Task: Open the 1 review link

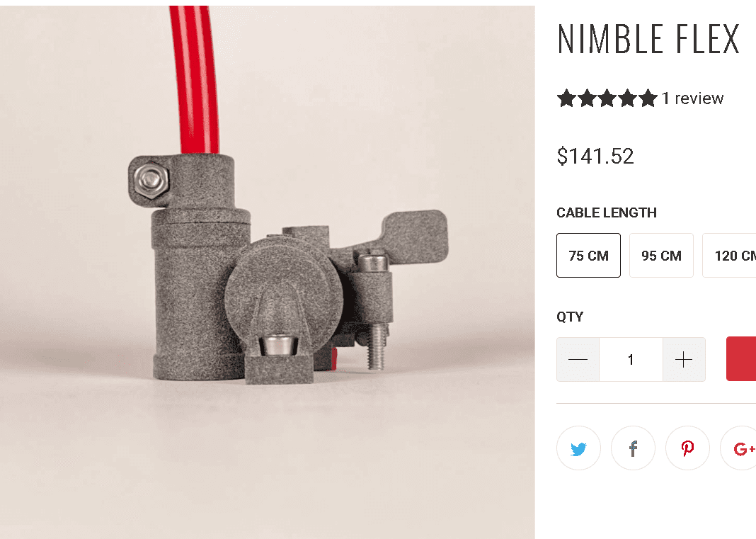Action: (x=692, y=98)
